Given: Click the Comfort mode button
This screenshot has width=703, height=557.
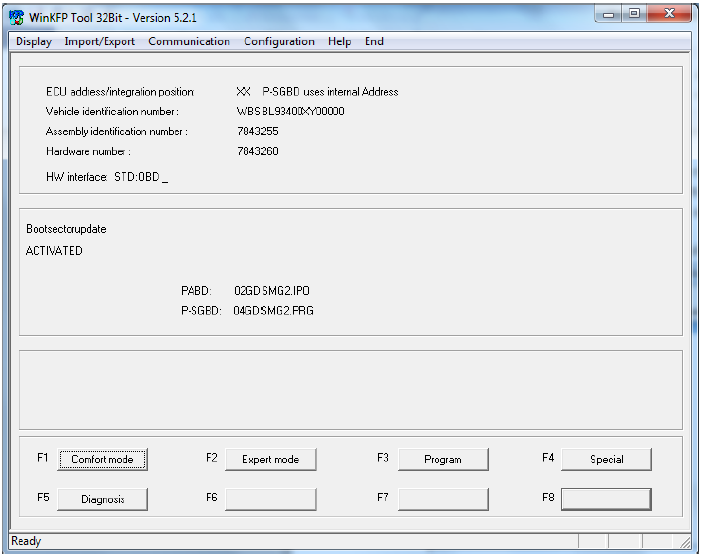Looking at the screenshot, I should point(102,459).
